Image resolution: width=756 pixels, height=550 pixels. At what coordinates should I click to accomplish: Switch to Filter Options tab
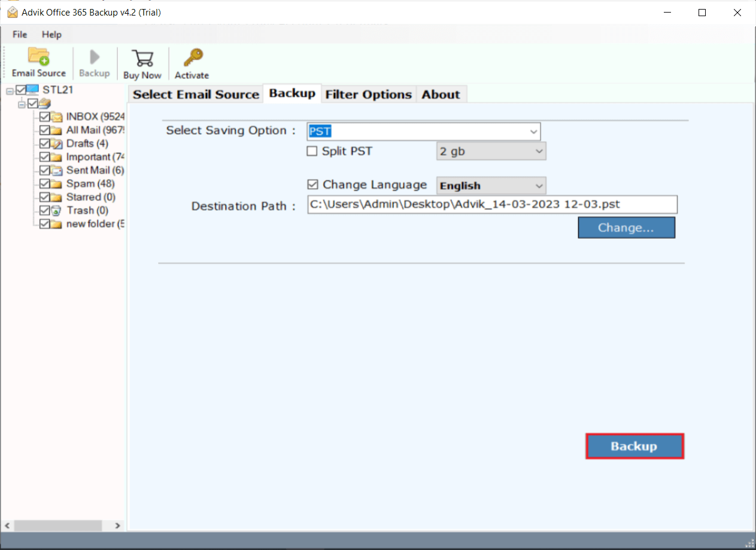pos(369,95)
